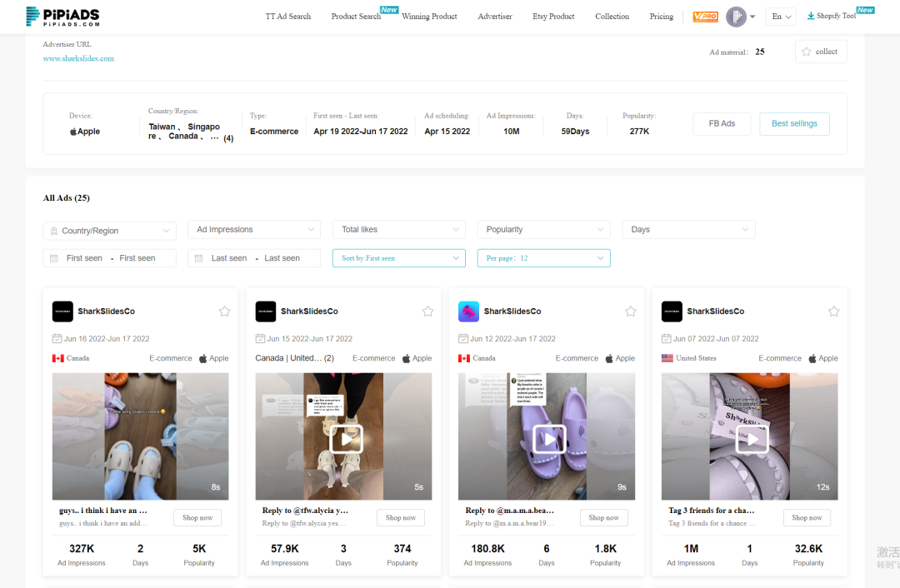This screenshot has height=588, width=900.
Task: Favorite the Jun 12 2022 ad star
Action: (630, 311)
